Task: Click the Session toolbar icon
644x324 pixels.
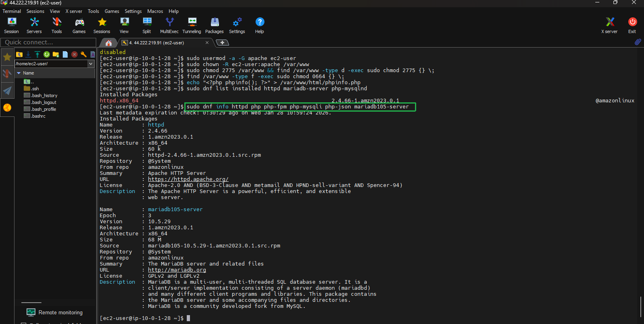Action: [11, 25]
